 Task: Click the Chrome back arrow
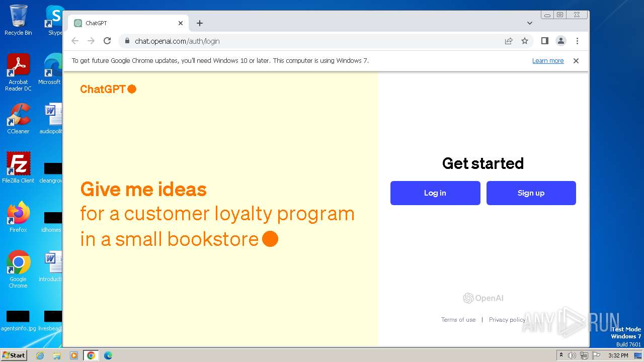point(75,41)
